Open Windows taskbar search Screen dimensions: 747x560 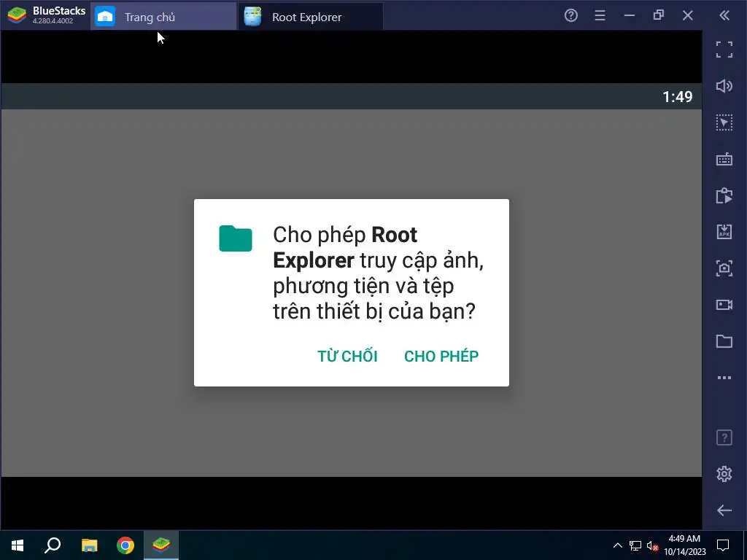[x=53, y=545]
